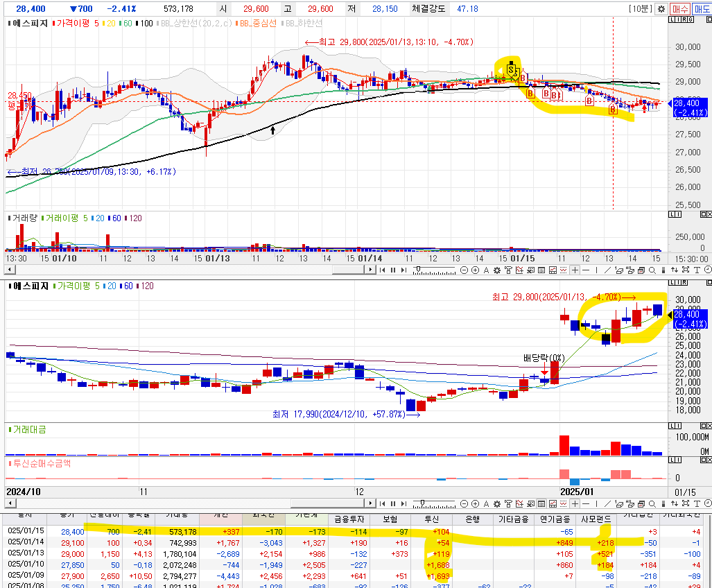This screenshot has height=588, width=712.
Task: Select diagonal trend line tool, daily chart toolbar
Action: coord(607,503)
